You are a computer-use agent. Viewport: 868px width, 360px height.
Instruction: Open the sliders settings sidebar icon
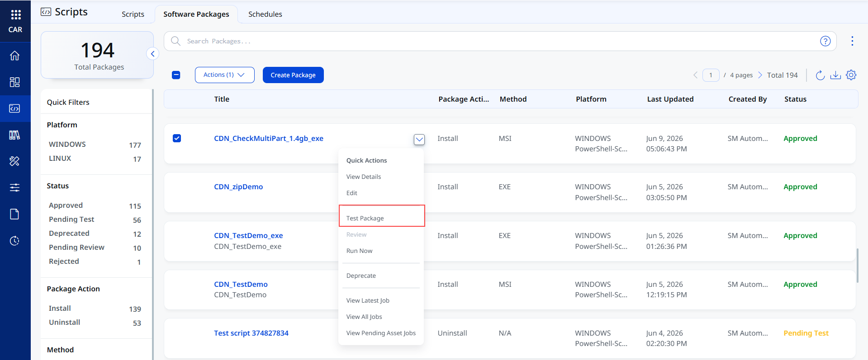pyautogui.click(x=15, y=187)
